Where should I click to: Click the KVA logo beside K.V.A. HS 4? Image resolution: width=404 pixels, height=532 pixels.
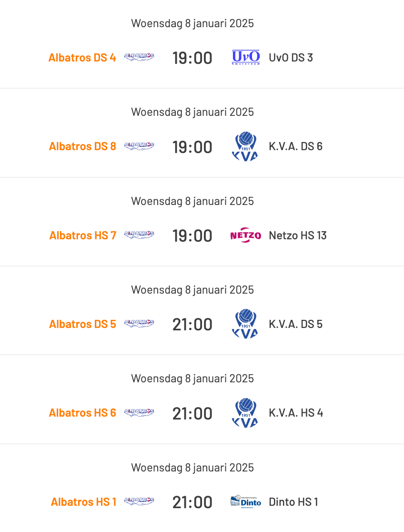(x=245, y=413)
